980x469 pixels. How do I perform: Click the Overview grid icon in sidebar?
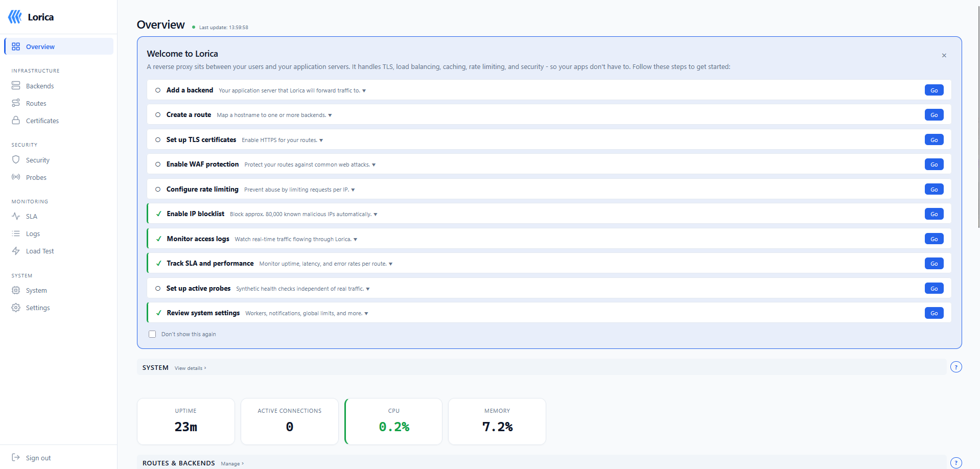tap(16, 46)
